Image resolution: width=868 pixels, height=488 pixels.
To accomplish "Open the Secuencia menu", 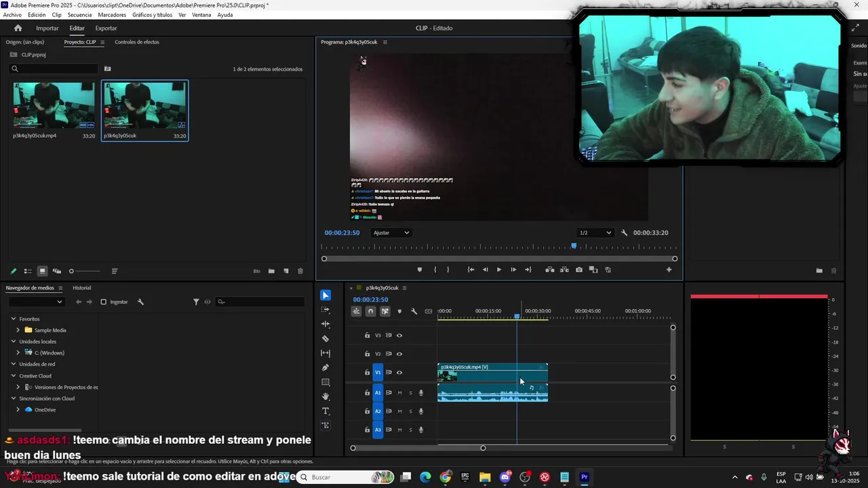I will (x=79, y=15).
